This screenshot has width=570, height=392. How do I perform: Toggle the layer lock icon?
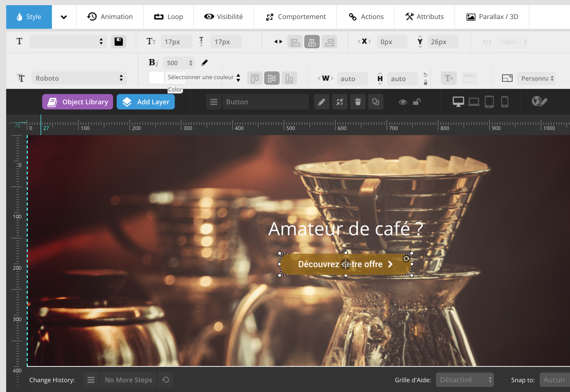click(417, 102)
